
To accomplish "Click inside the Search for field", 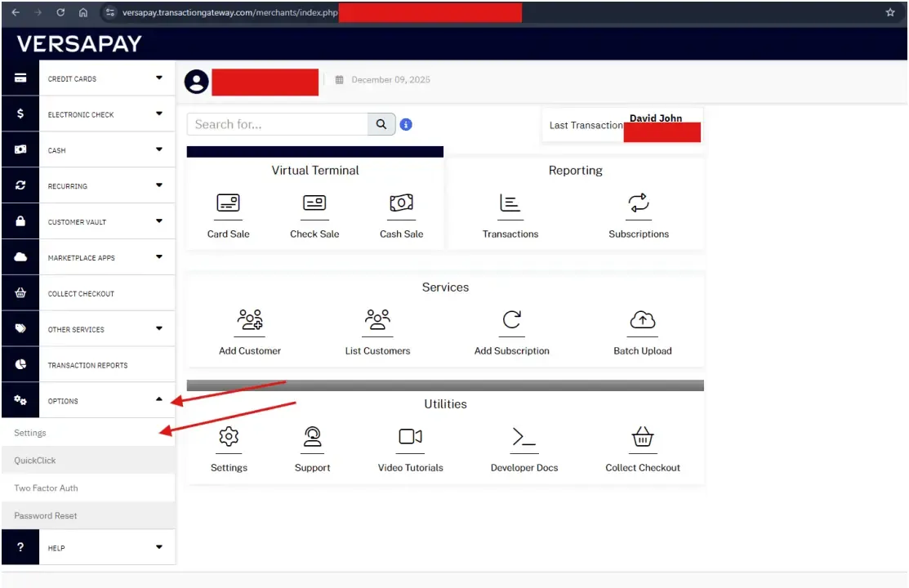I will (x=278, y=124).
